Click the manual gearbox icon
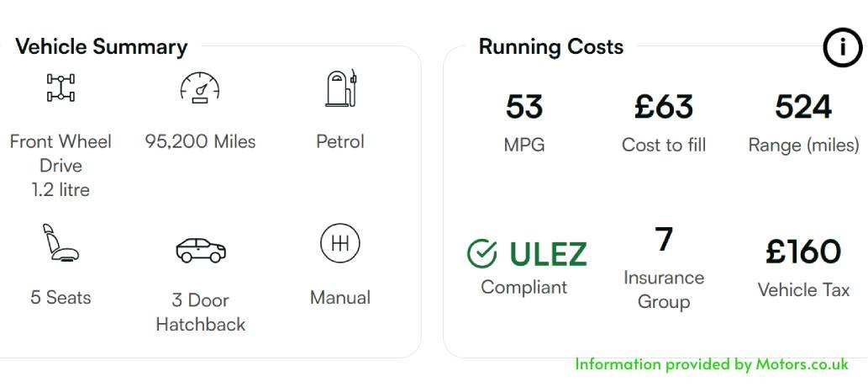The image size is (868, 387). pyautogui.click(x=340, y=243)
